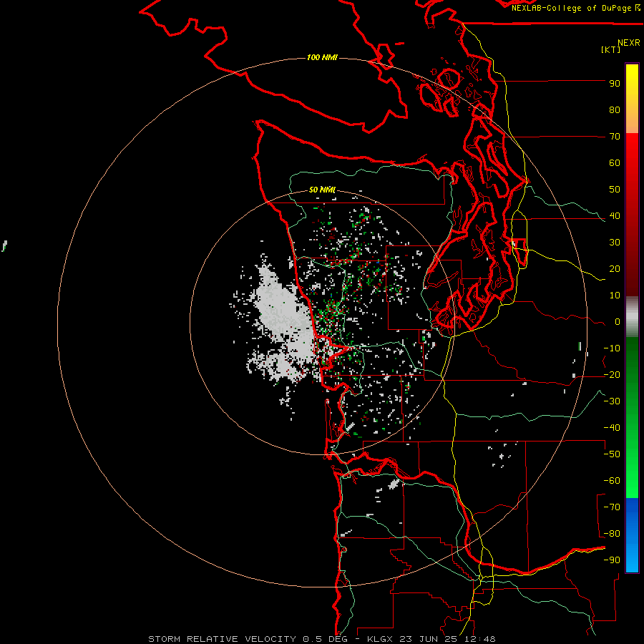Click the -70 scale value
644x644 pixels.
612,507
